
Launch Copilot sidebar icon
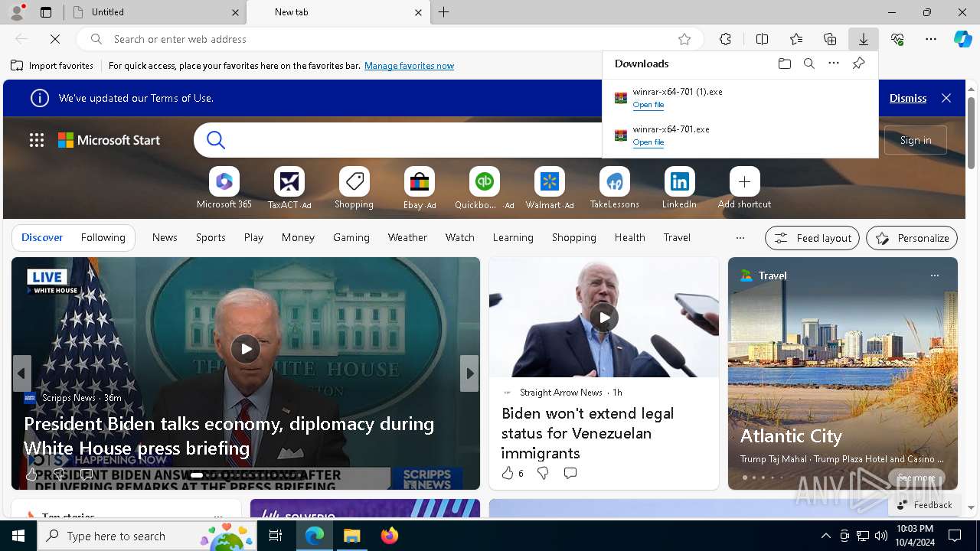point(962,39)
